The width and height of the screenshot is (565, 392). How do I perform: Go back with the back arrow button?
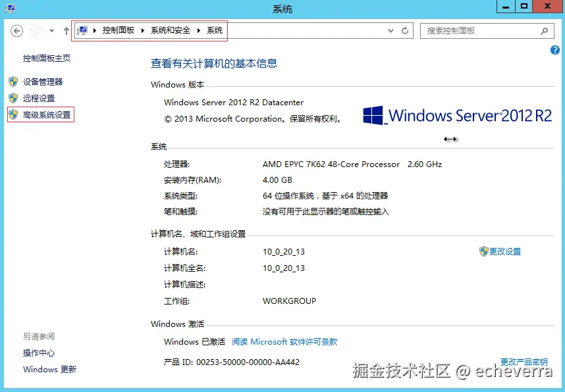(x=16, y=31)
